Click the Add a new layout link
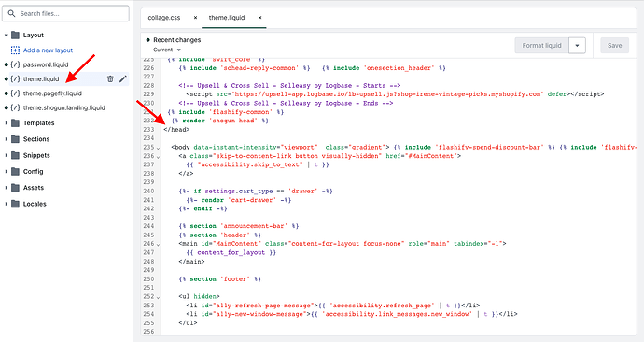The image size is (644, 342). [48, 50]
